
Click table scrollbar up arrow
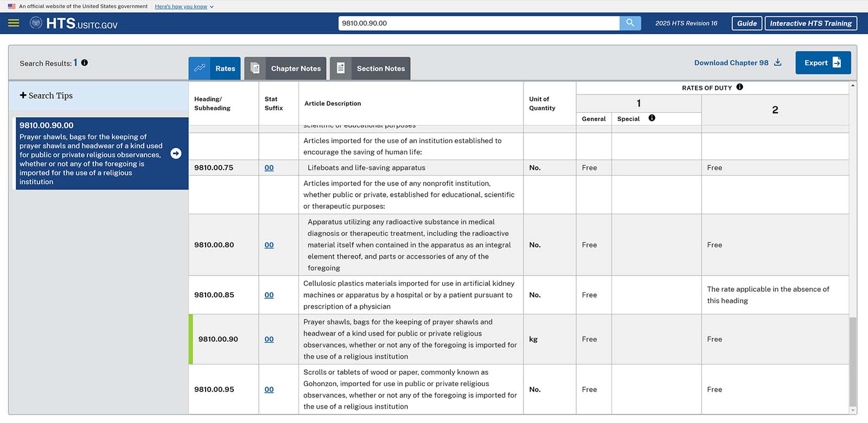click(x=853, y=86)
